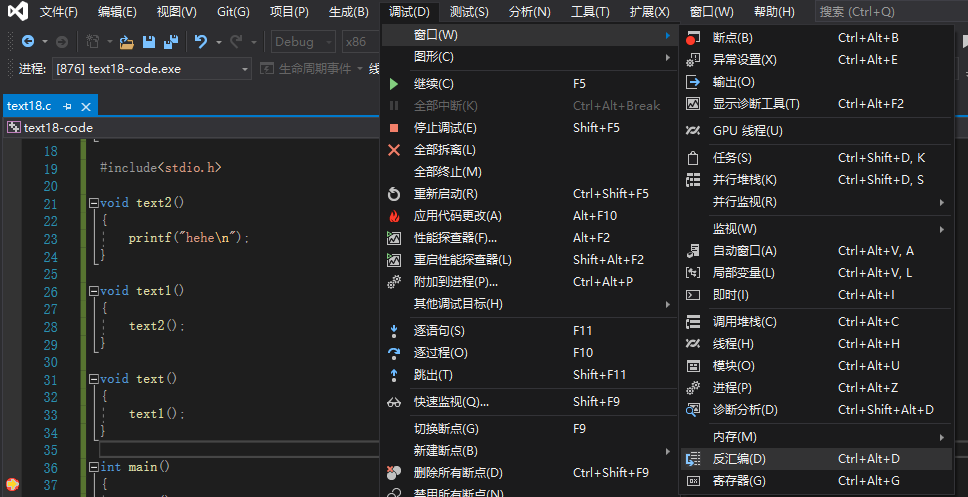Click the save file disk icon

pos(149,42)
